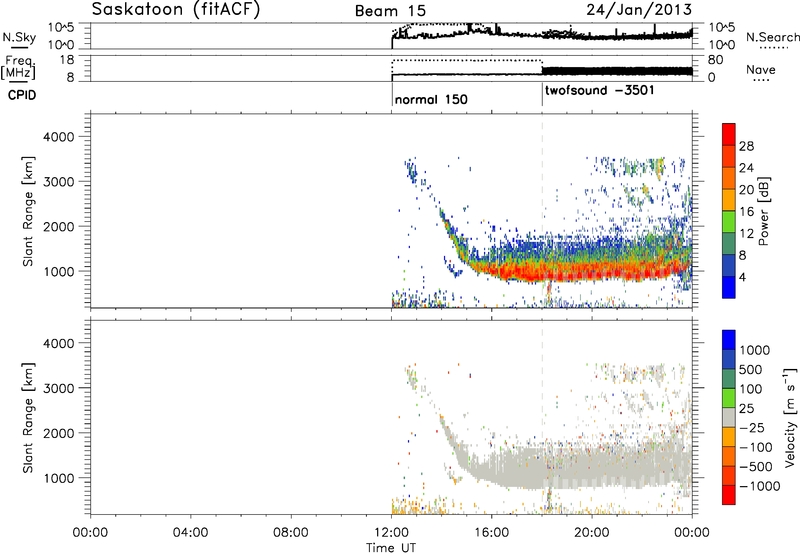The height and width of the screenshot is (554, 800).
Task: Click the '20:00' time axis label
Action: click(x=592, y=533)
